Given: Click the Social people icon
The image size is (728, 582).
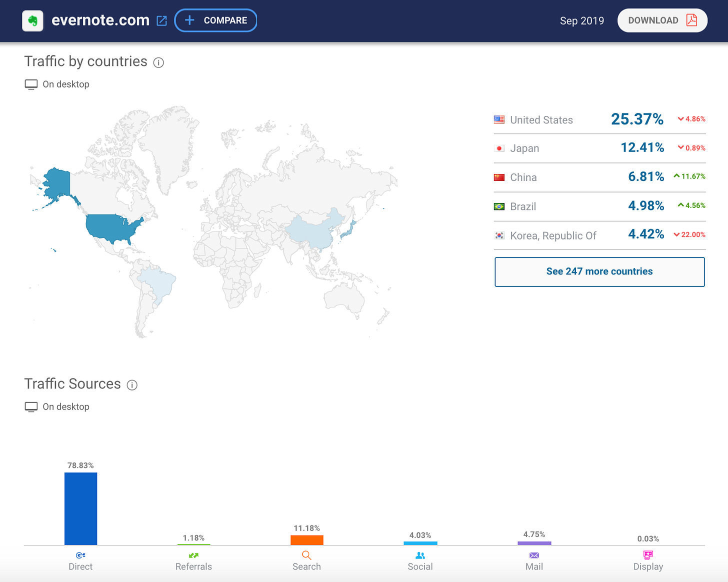Looking at the screenshot, I should [420, 555].
